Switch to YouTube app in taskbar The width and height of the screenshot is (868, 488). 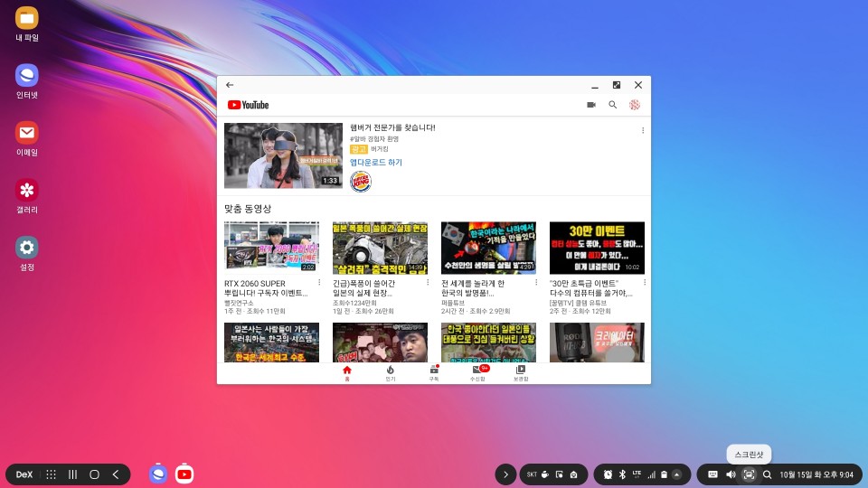click(184, 474)
